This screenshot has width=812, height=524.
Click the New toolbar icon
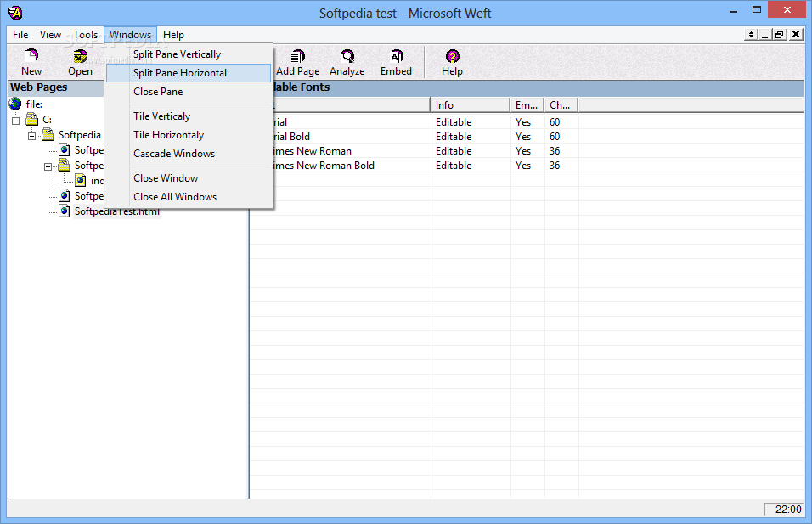(31, 55)
